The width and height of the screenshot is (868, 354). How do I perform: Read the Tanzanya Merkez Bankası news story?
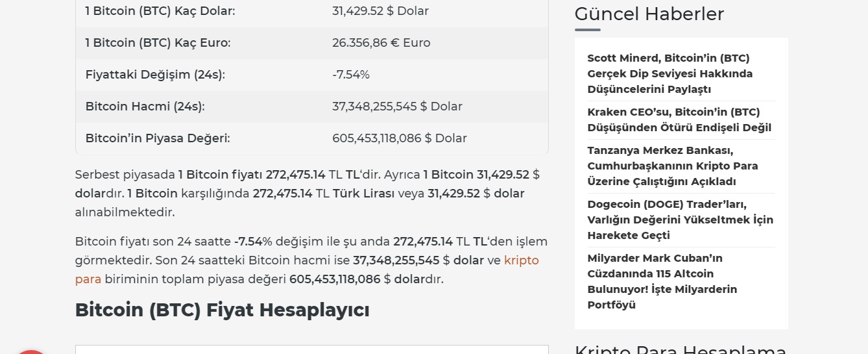tap(673, 166)
